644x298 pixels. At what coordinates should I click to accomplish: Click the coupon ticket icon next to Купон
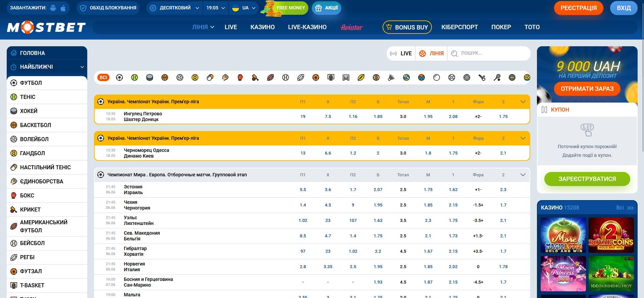tap(544, 110)
